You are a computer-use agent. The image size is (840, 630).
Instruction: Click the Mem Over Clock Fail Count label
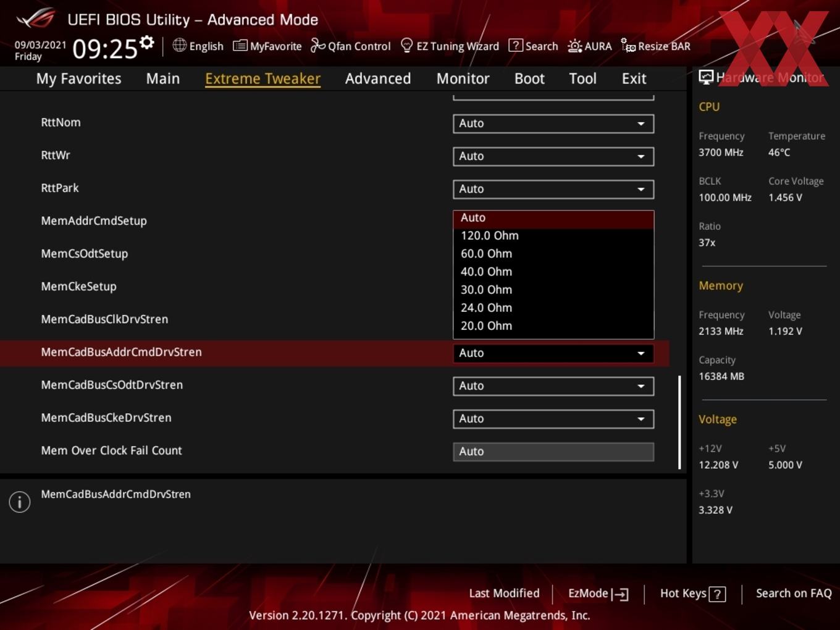click(x=111, y=450)
